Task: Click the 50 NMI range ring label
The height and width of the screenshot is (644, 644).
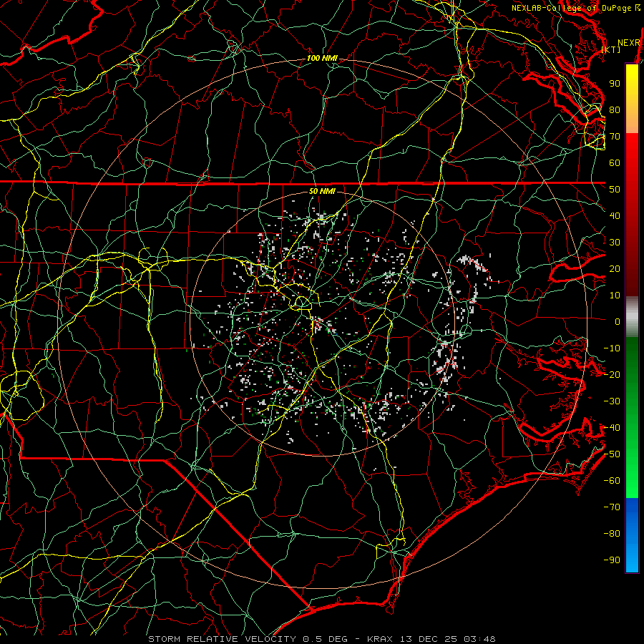Action: [x=322, y=191]
